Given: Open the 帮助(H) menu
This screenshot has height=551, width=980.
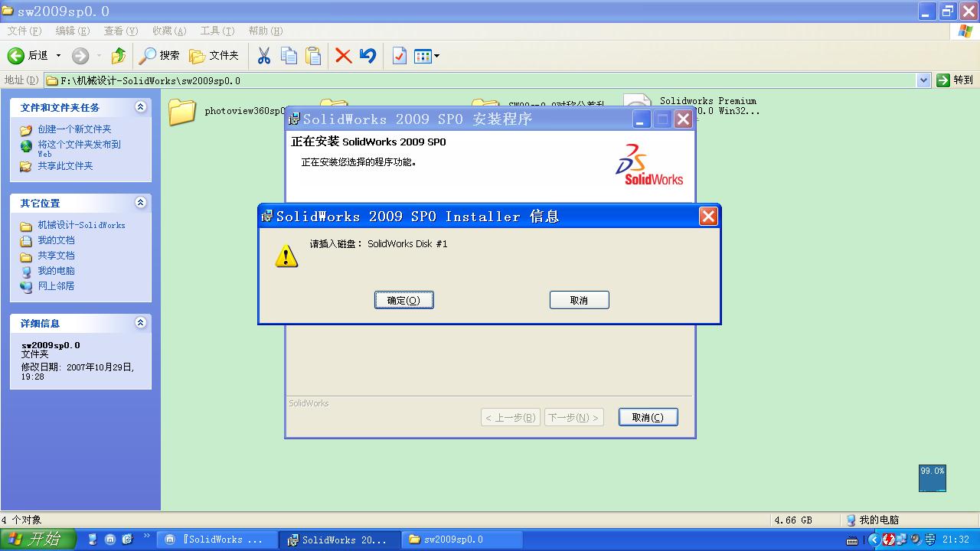Looking at the screenshot, I should 266,31.
